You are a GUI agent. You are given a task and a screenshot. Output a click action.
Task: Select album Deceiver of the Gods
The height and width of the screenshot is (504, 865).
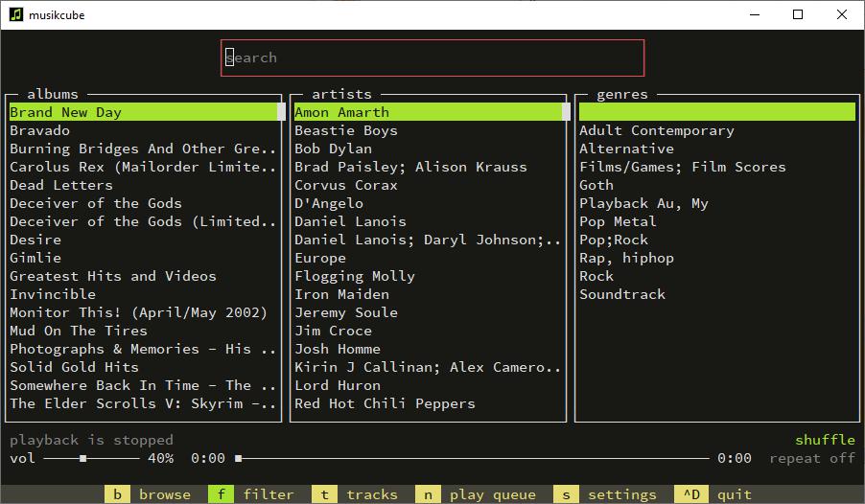143,203
